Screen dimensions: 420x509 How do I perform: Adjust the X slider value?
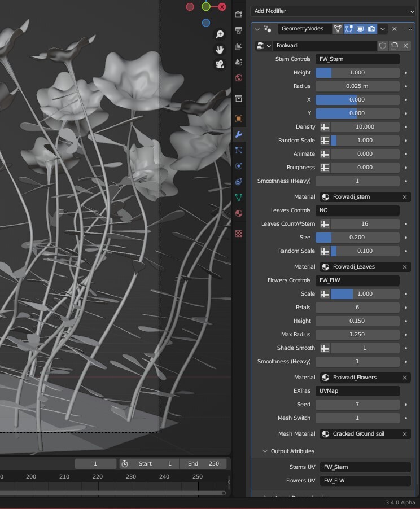point(357,100)
